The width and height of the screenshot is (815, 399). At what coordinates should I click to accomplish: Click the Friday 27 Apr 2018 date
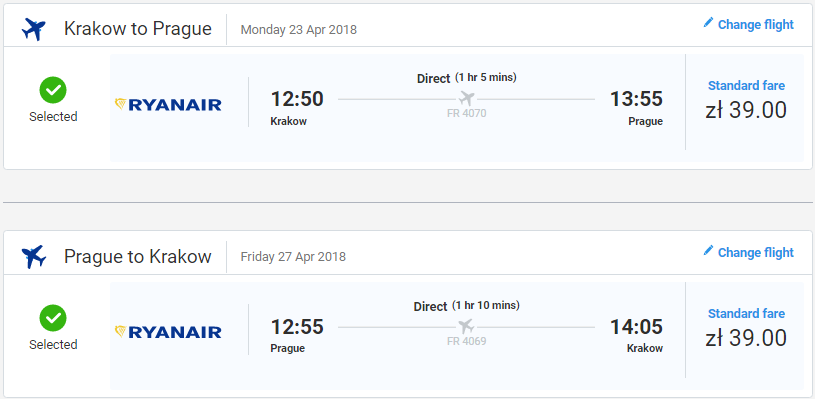(x=293, y=257)
